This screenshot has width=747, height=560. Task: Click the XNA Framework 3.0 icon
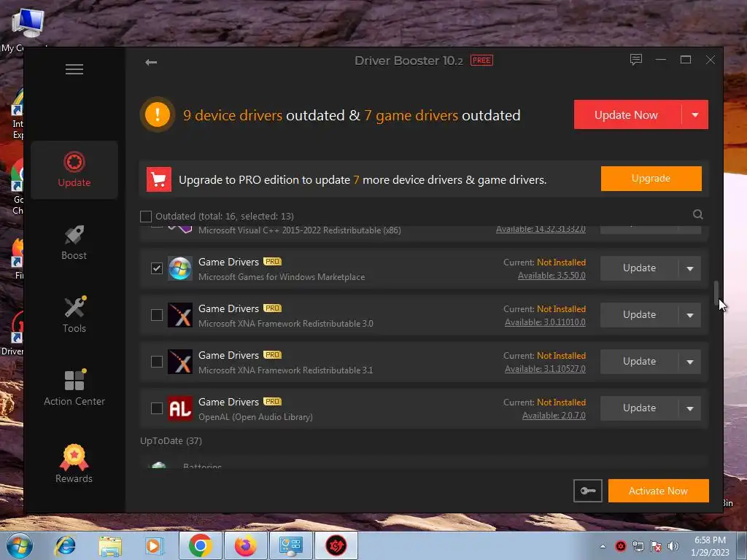pos(180,315)
